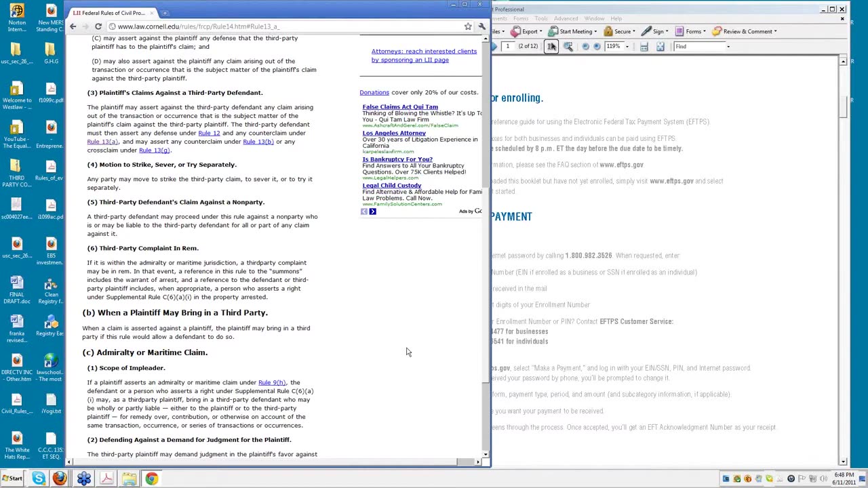Open Chrome's wrench settings menu
This screenshot has height=488, width=868.
pos(481,26)
